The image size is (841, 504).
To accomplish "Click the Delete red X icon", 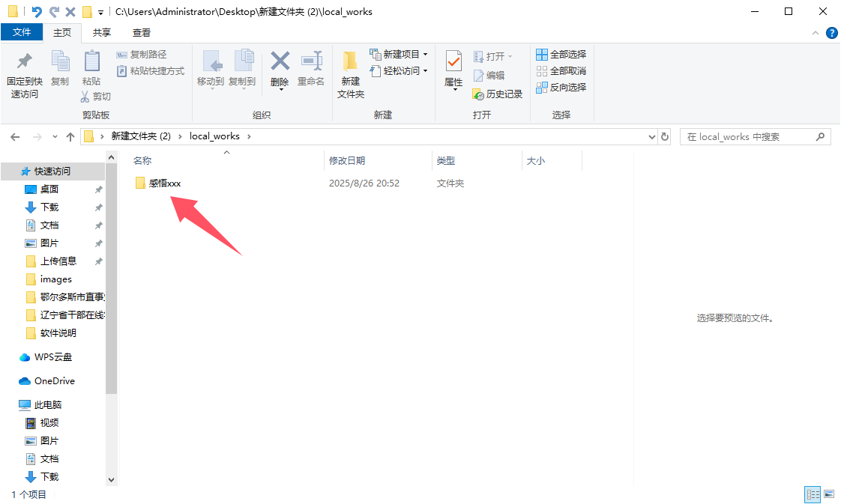I will [280, 61].
